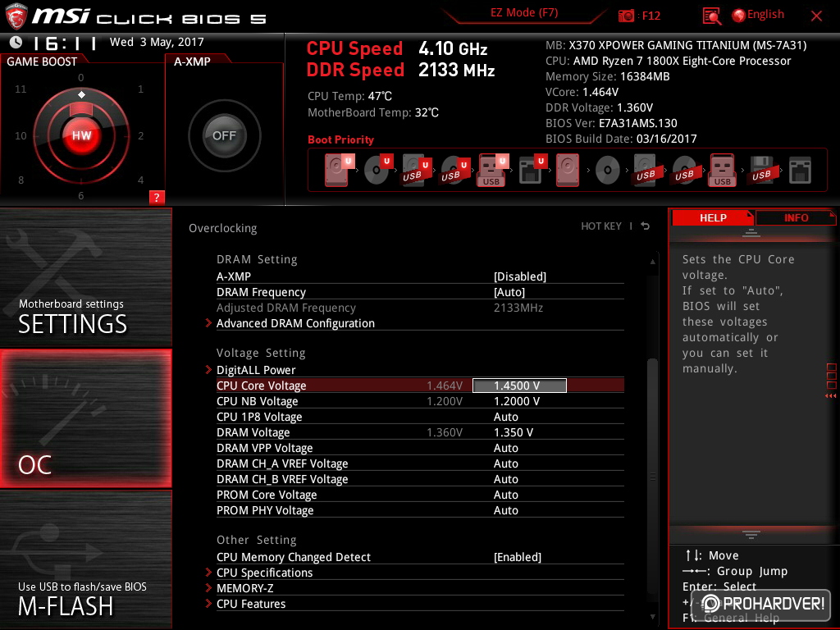
Task: Click the GAME BOOST panel title
Action: click(x=42, y=62)
